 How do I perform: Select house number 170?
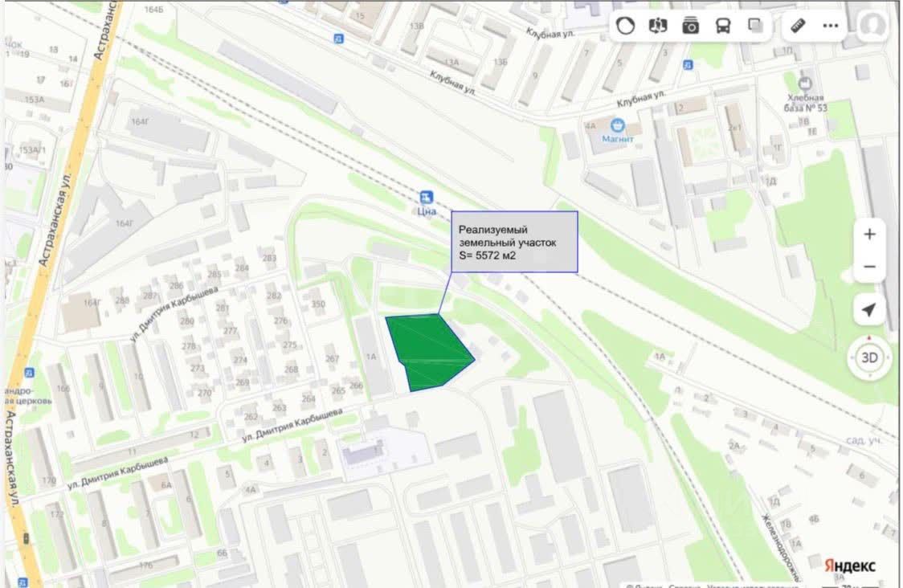pyautogui.click(x=48, y=480)
